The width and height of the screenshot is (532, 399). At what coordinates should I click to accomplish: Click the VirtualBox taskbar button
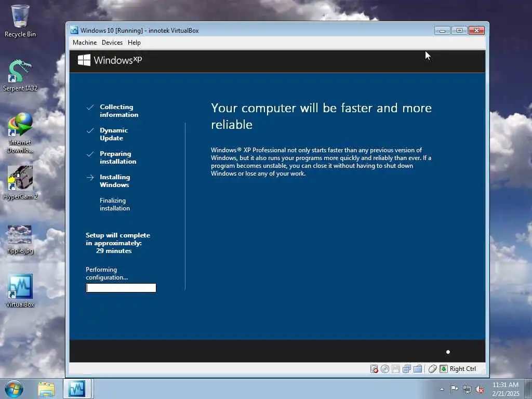(x=77, y=389)
